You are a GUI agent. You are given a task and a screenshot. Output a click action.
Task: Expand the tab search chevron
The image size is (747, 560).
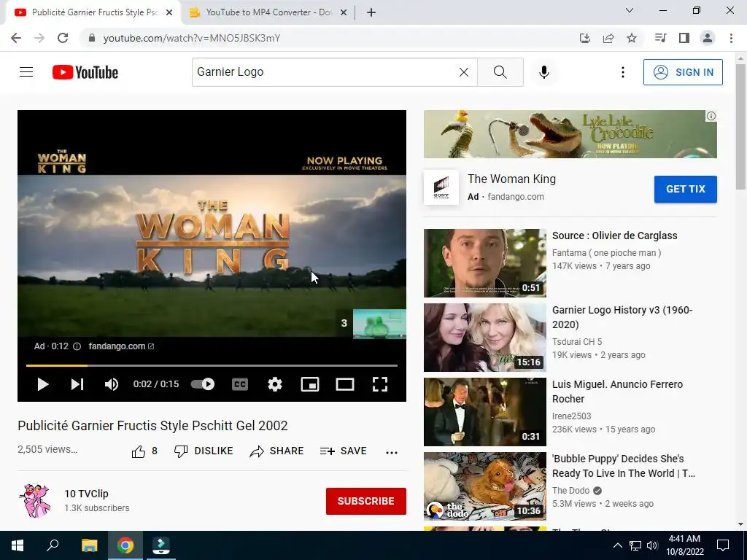click(629, 10)
